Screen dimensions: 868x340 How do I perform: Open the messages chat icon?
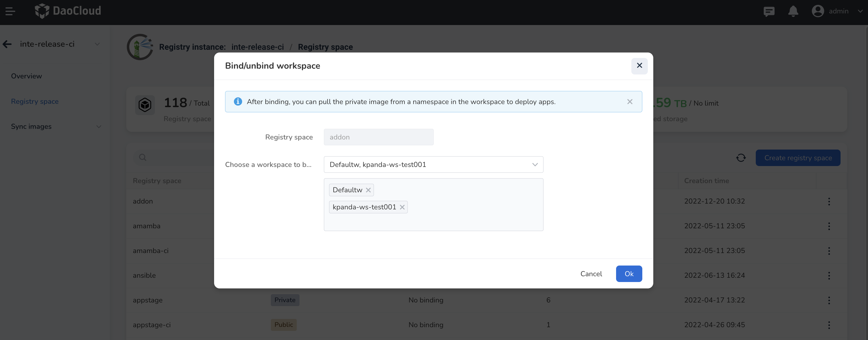pos(769,12)
